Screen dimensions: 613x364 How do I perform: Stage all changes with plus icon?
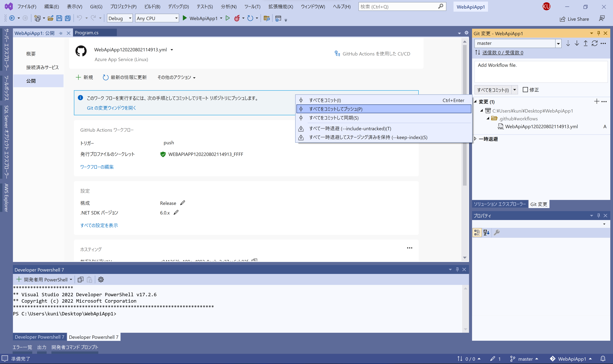[x=597, y=101]
